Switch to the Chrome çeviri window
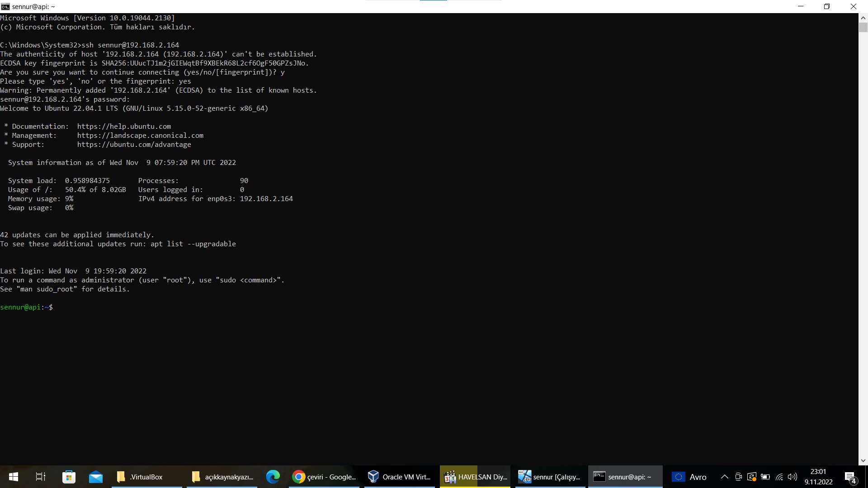 click(324, 477)
